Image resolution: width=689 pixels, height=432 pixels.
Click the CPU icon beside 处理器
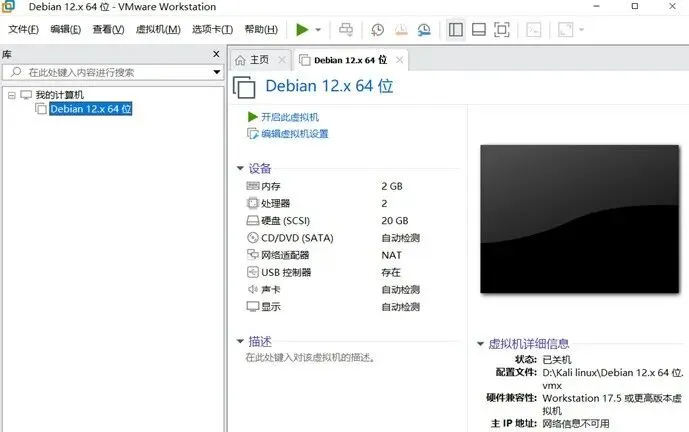pyautogui.click(x=253, y=203)
